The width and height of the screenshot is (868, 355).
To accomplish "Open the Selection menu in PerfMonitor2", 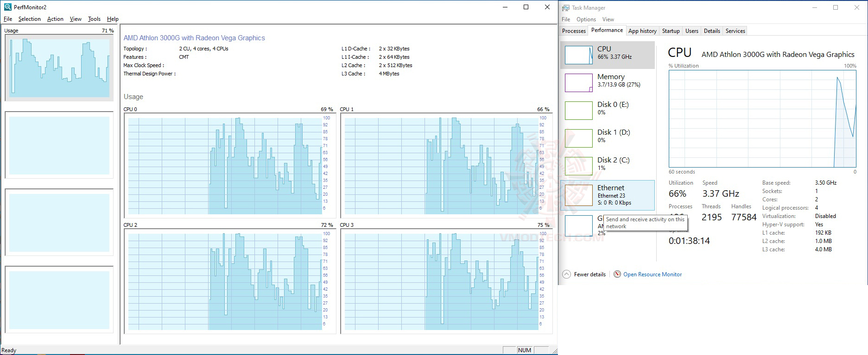I will pos(30,19).
